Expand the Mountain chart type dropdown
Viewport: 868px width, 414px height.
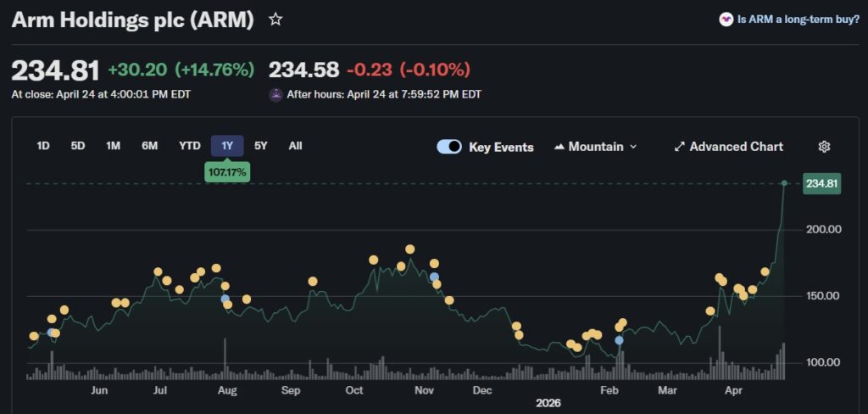[x=595, y=147]
